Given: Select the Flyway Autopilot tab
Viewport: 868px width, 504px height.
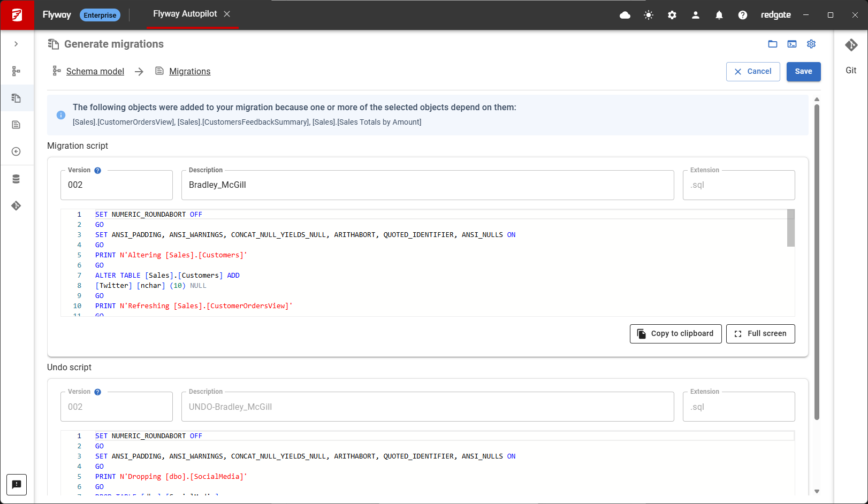Looking at the screenshot, I should [185, 14].
